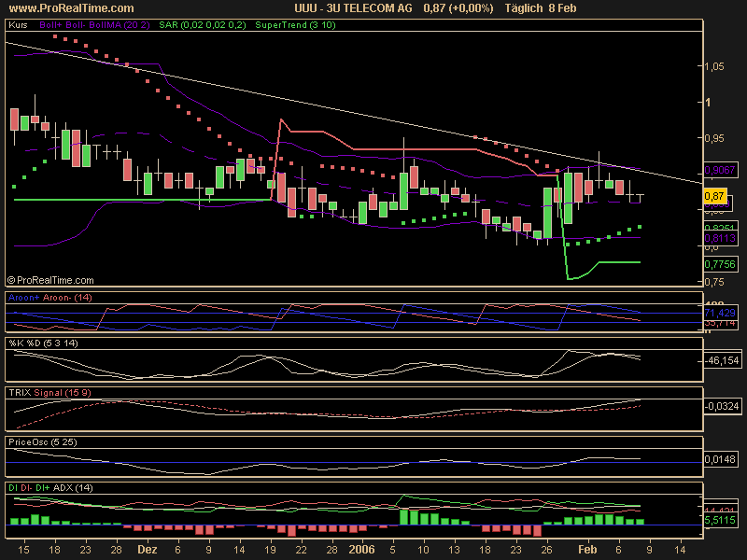The image size is (747, 560).
Task: Click the 0,8113 lower Bollinger value tag
Action: click(720, 238)
